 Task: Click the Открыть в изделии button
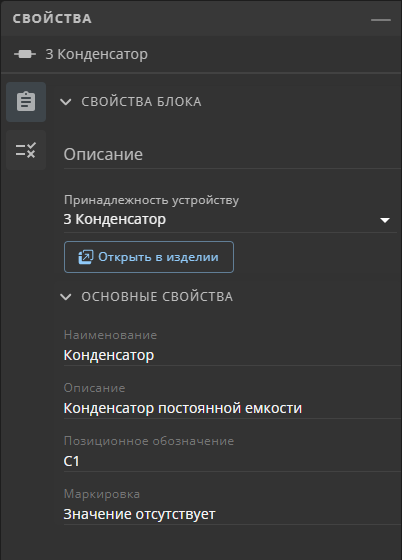(149, 257)
